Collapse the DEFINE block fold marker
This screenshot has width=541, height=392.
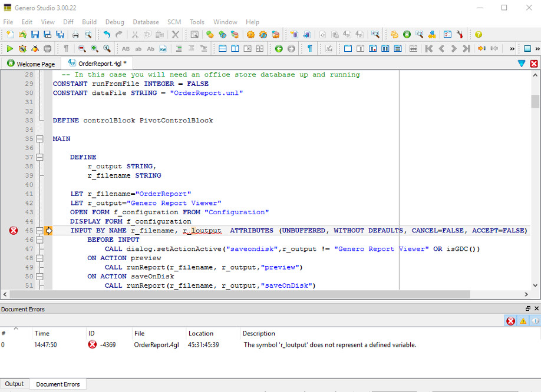tap(39, 158)
